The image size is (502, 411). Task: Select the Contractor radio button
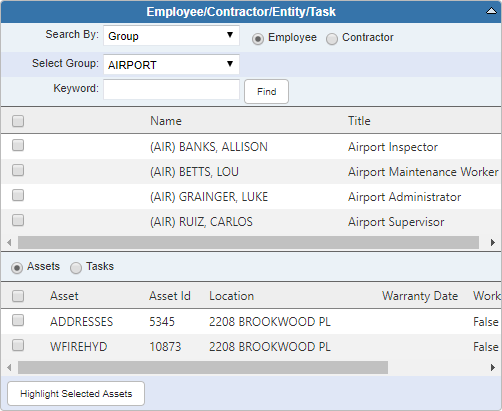[x=332, y=39]
